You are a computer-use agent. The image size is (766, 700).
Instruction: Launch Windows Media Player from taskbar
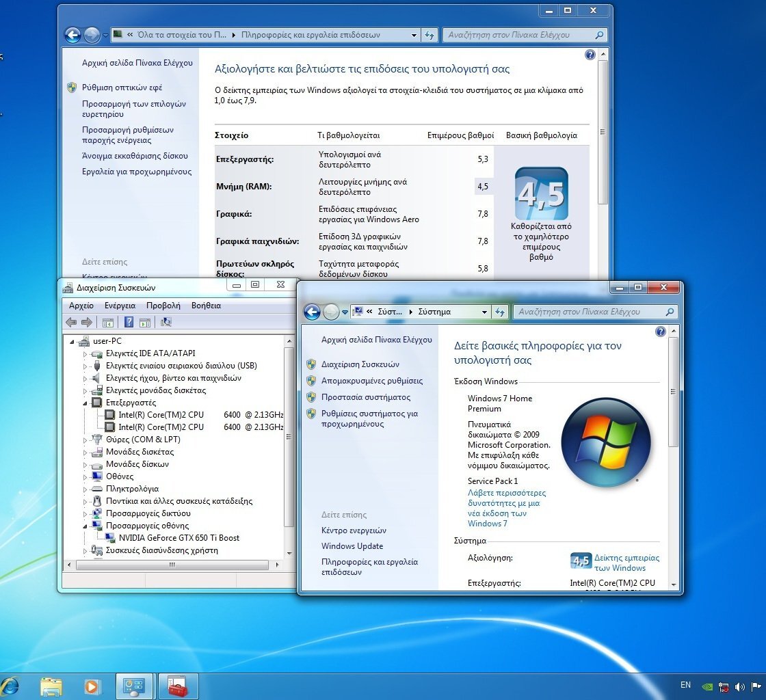pyautogui.click(x=92, y=687)
